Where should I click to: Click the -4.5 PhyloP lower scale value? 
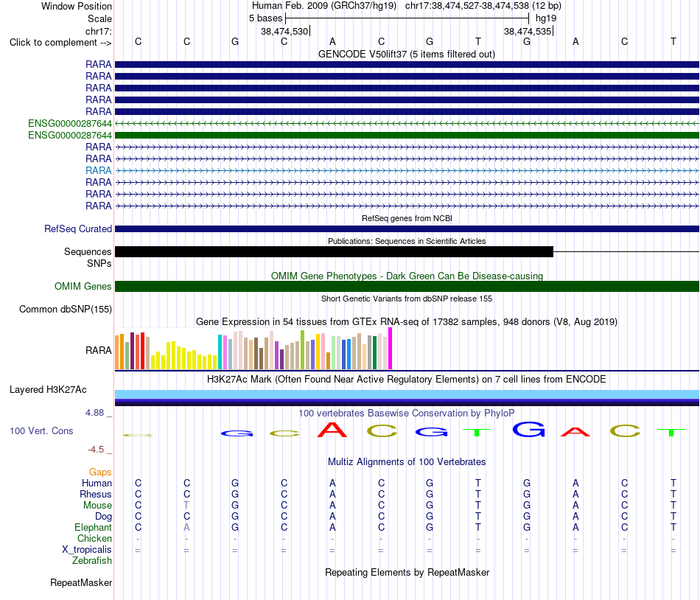(96, 450)
